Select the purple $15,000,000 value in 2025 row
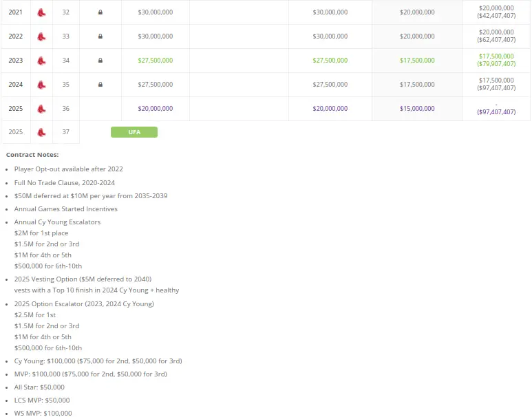 [417, 109]
